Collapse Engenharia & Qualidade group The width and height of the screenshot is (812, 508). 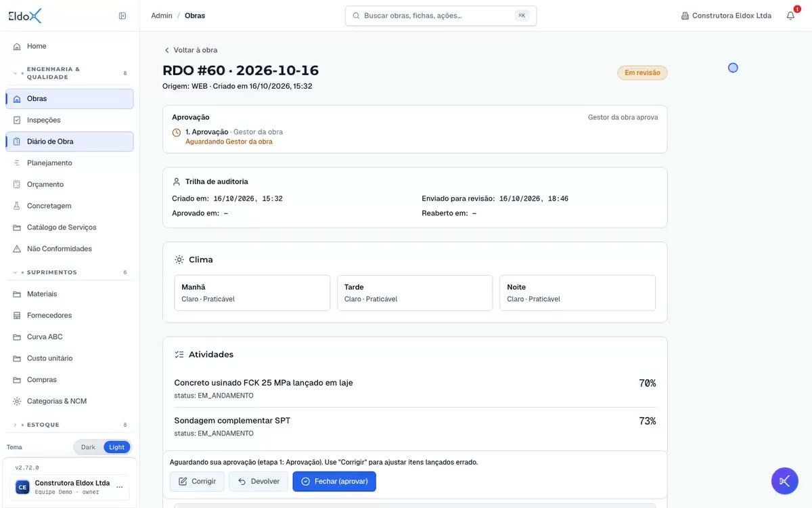pyautogui.click(x=70, y=73)
